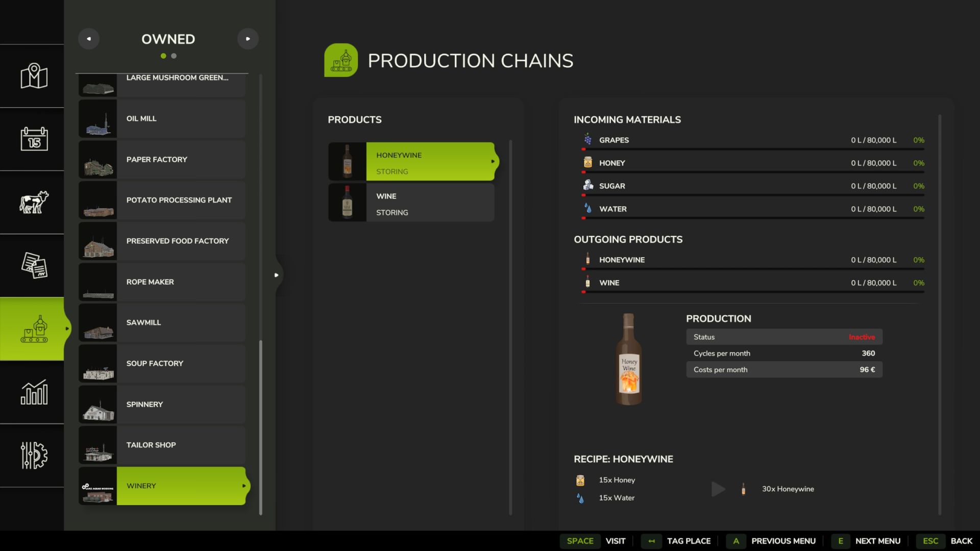Open the contracts documents icon
This screenshot has width=980, height=551.
[x=34, y=265]
